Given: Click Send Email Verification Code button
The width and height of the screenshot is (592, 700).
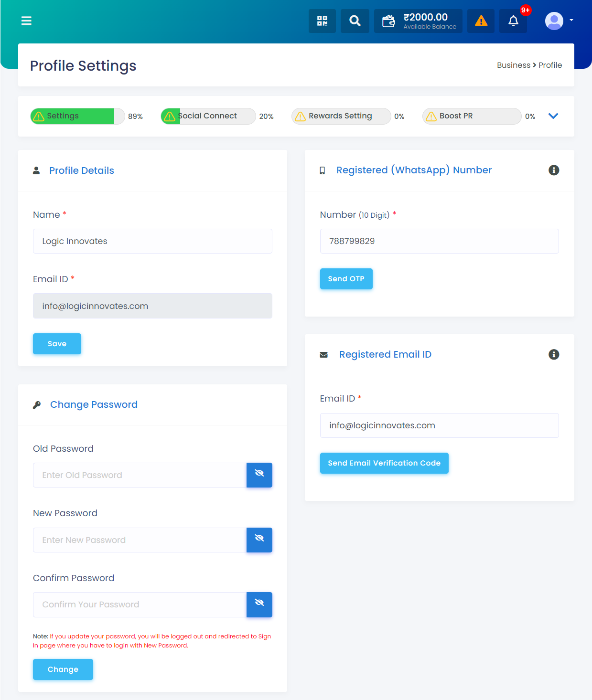Looking at the screenshot, I should coord(384,463).
